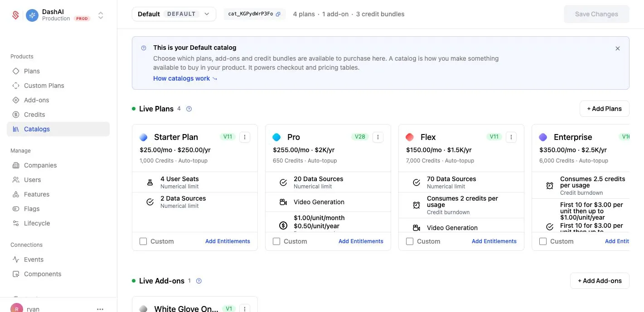Click help icon next to Live Plans
Screen dimensions: 644x312
tap(189, 109)
